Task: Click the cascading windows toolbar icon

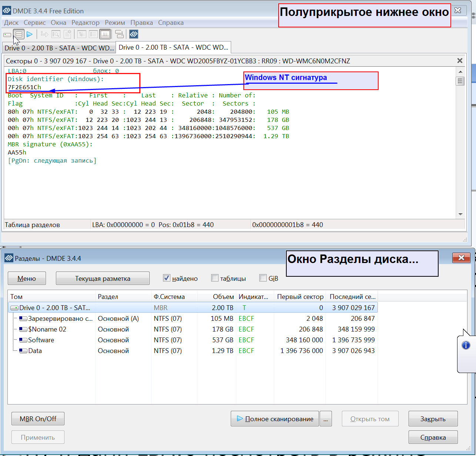Action: pyautogui.click(x=119, y=34)
